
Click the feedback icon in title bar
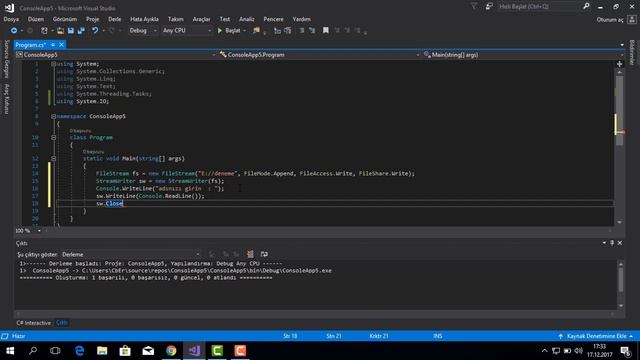point(489,7)
